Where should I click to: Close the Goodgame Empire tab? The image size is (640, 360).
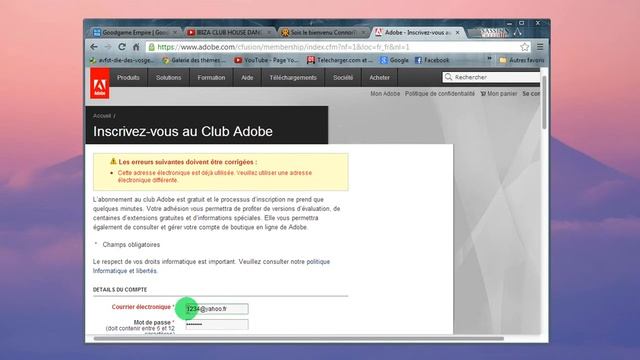click(175, 32)
